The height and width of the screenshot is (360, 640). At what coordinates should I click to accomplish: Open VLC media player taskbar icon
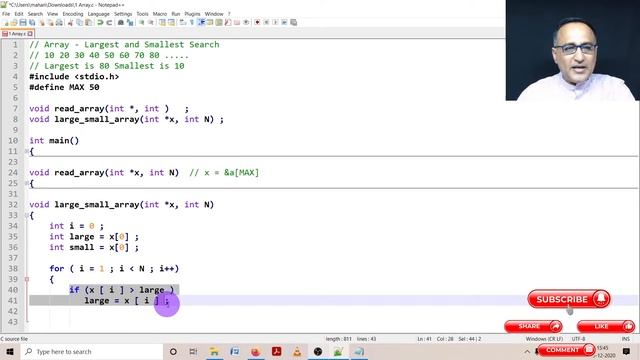(297, 351)
